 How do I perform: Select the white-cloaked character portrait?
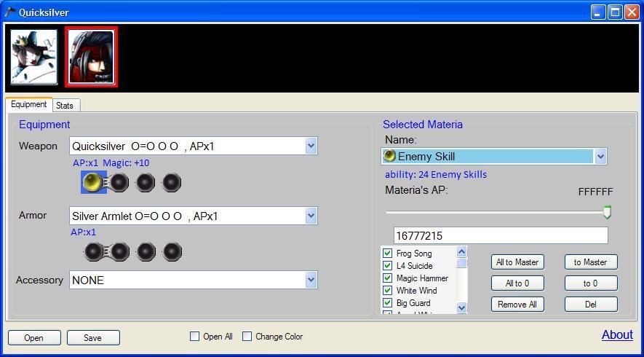33,57
